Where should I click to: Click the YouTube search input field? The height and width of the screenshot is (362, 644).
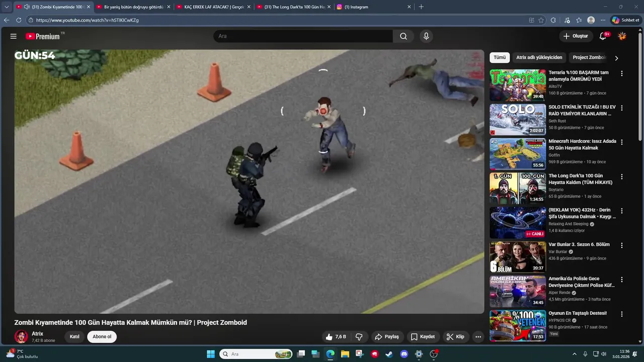[303, 36]
